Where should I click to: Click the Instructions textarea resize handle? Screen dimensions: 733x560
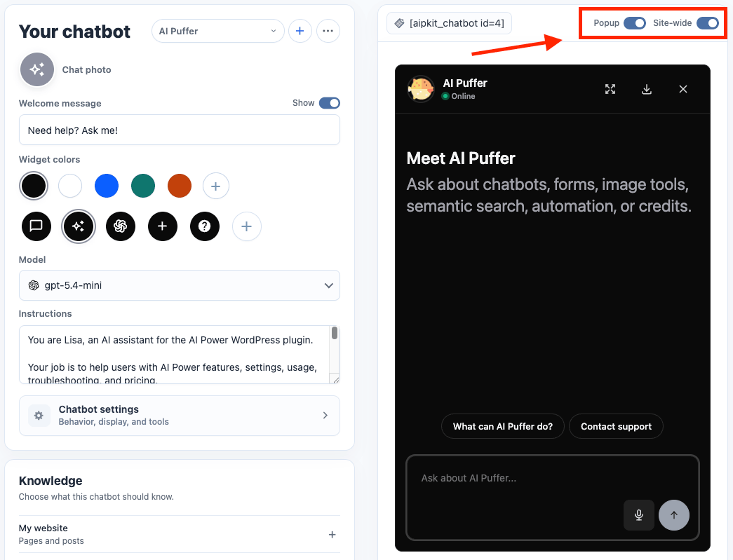(335, 378)
